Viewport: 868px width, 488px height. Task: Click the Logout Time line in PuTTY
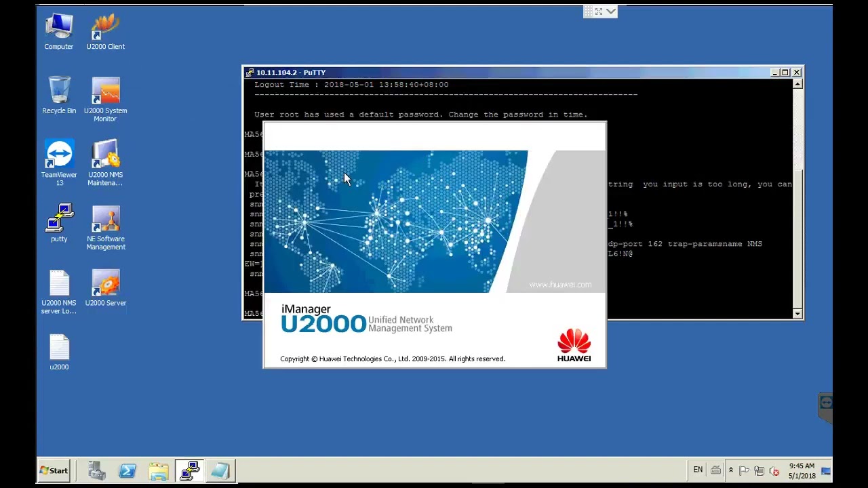pyautogui.click(x=351, y=85)
